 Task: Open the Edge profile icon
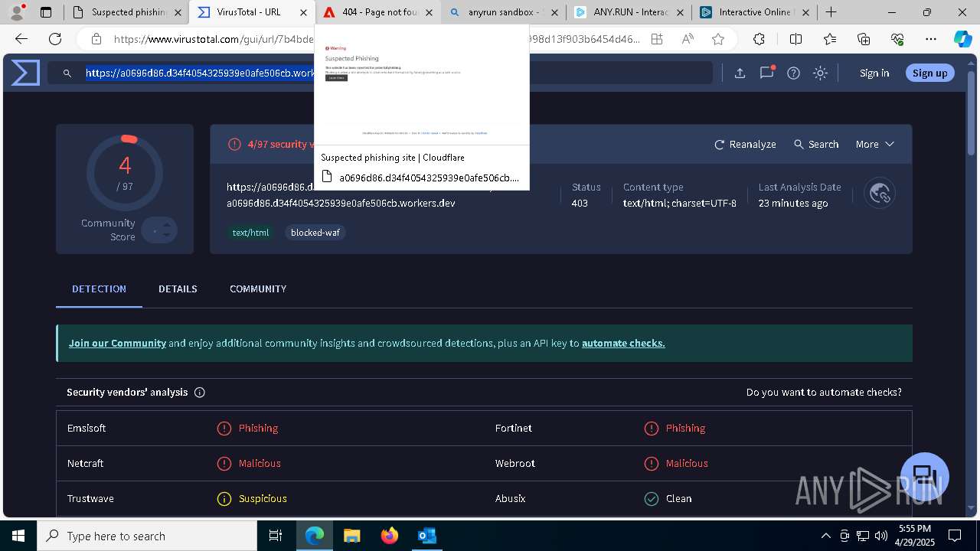pos(17,12)
